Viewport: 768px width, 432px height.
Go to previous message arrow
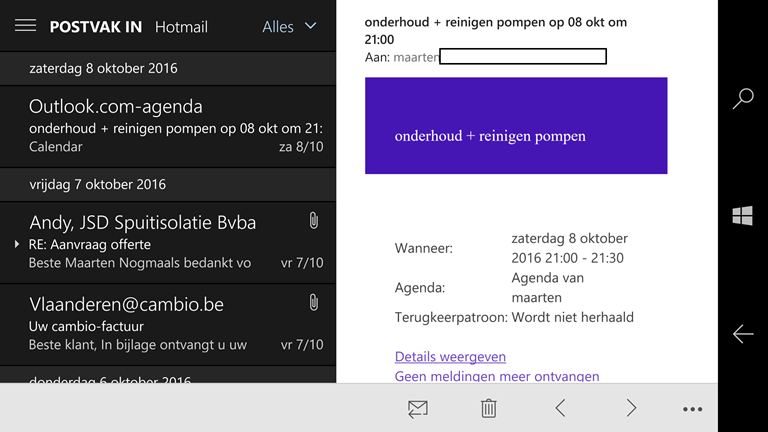(560, 408)
